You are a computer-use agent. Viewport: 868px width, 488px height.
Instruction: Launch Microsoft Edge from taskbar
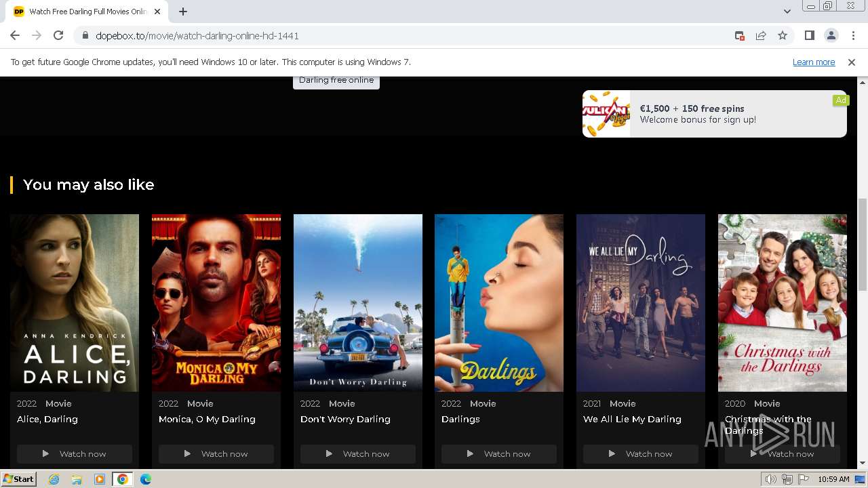146,479
